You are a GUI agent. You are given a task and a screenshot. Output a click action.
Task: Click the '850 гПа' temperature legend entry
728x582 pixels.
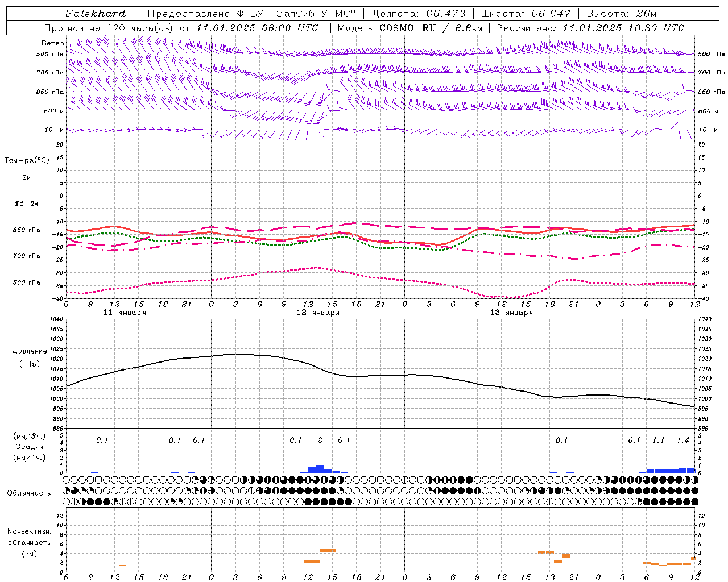point(27,230)
